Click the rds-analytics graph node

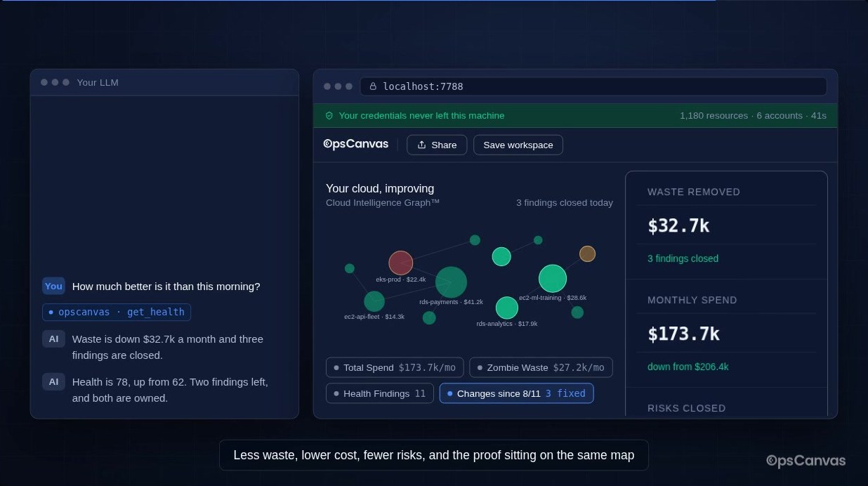click(506, 308)
